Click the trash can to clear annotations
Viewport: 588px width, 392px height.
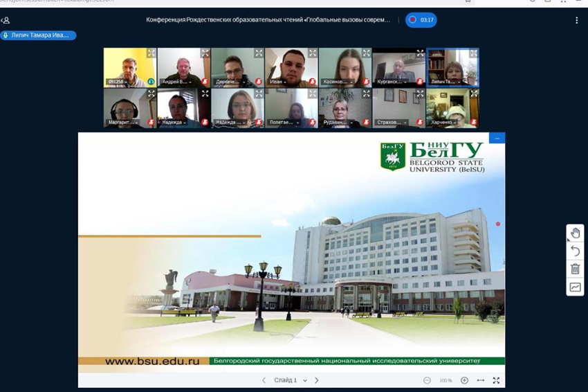pyautogui.click(x=575, y=269)
